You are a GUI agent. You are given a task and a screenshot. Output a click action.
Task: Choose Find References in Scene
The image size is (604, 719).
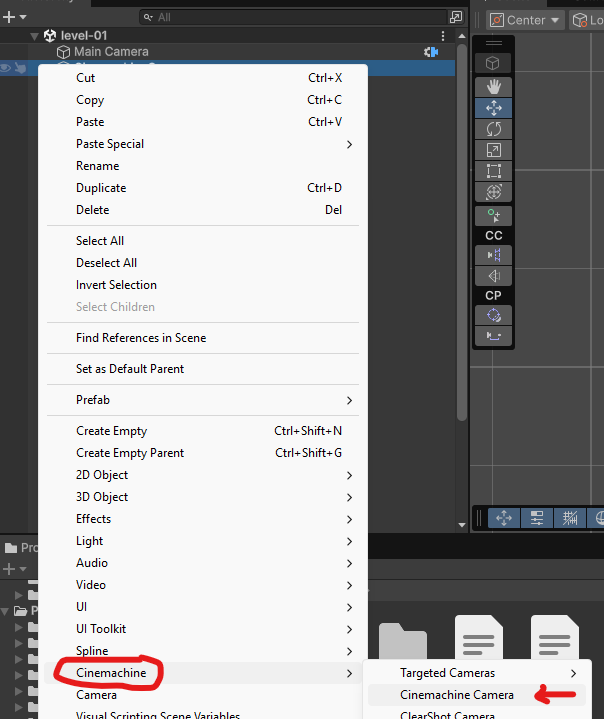pos(203,338)
